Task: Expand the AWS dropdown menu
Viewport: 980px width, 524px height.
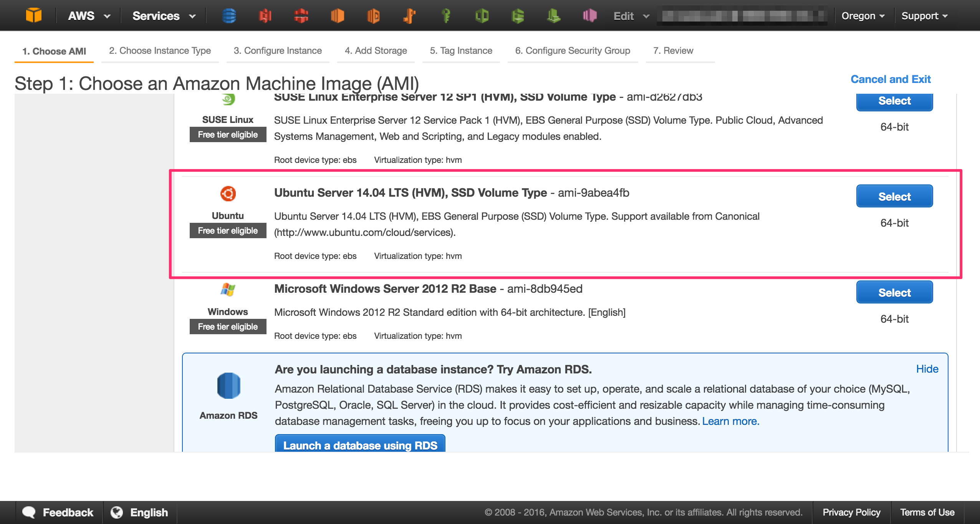Action: (x=89, y=16)
